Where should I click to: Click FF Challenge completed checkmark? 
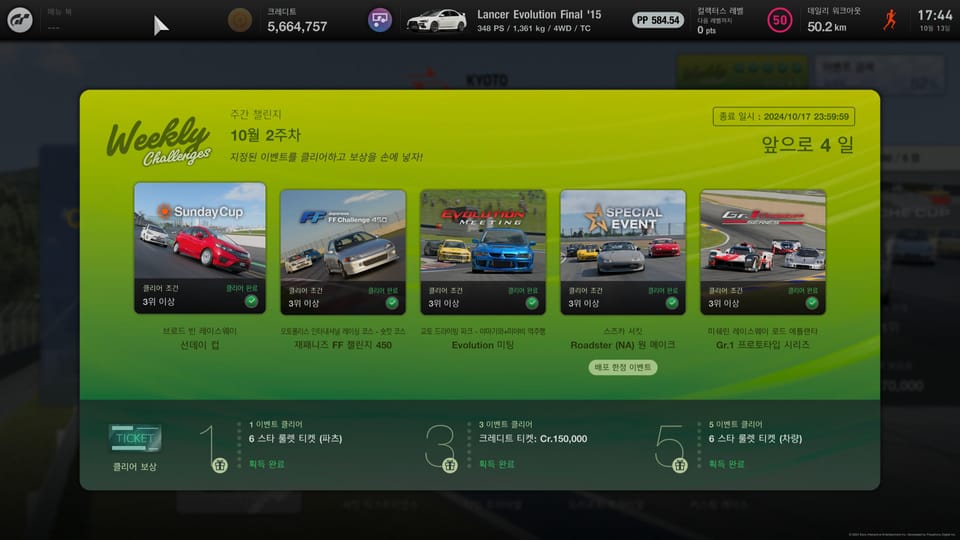coord(392,303)
